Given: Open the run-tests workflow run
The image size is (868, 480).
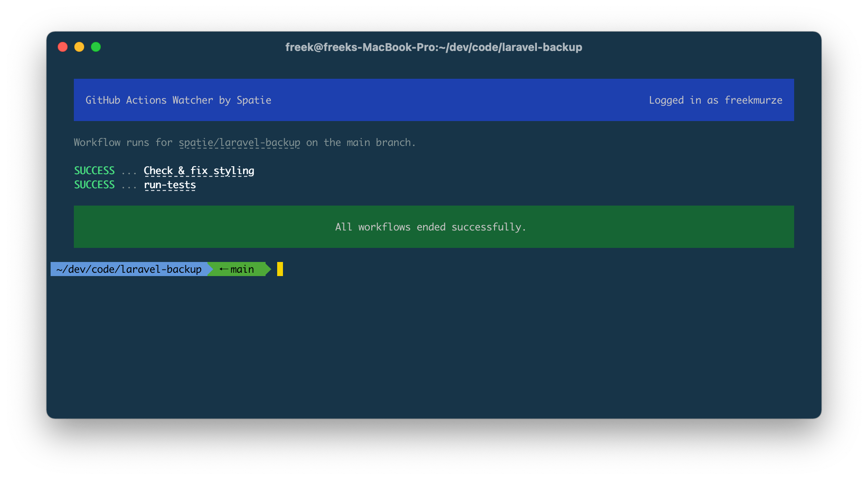Looking at the screenshot, I should tap(170, 184).
